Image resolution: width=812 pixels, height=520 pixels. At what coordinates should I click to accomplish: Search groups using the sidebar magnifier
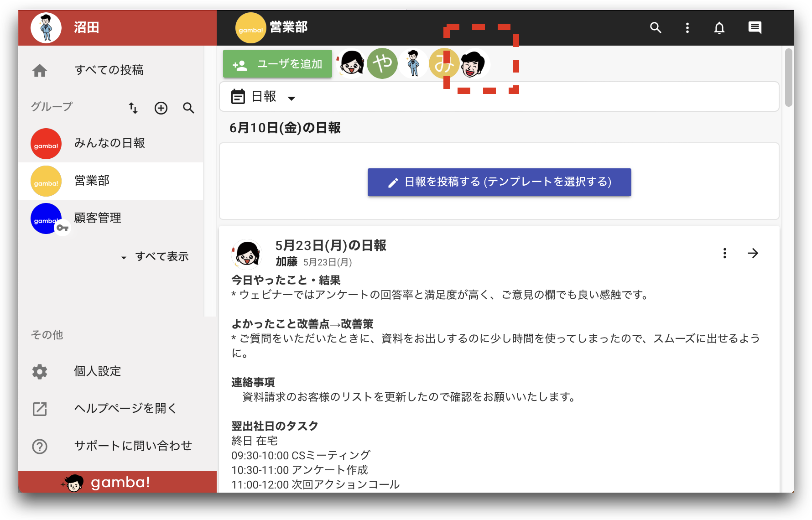click(x=188, y=108)
